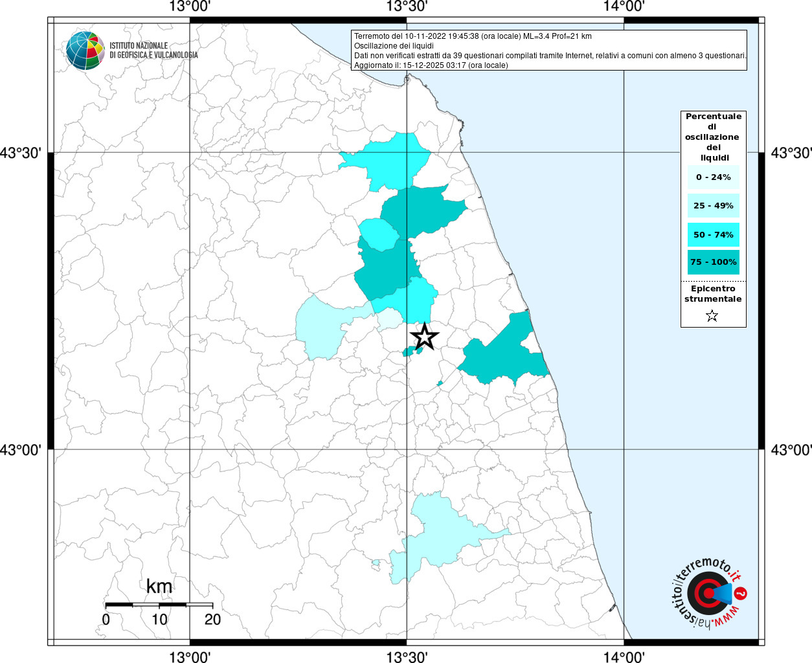Click the km scale bar
Viewport: 812px width, 663px height.
[x=159, y=605]
